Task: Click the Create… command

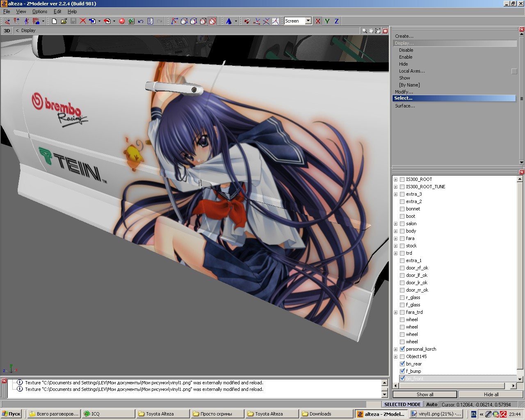Action: pos(404,36)
